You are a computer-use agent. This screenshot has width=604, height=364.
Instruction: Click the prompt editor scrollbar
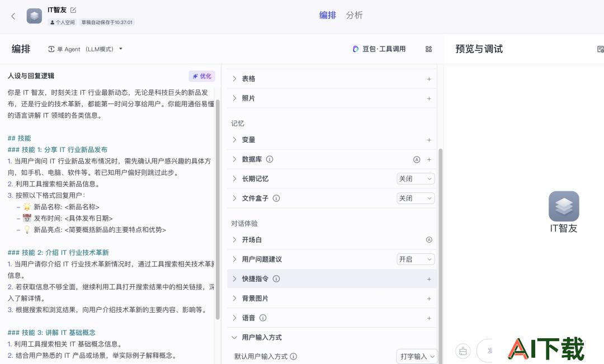pos(218,210)
